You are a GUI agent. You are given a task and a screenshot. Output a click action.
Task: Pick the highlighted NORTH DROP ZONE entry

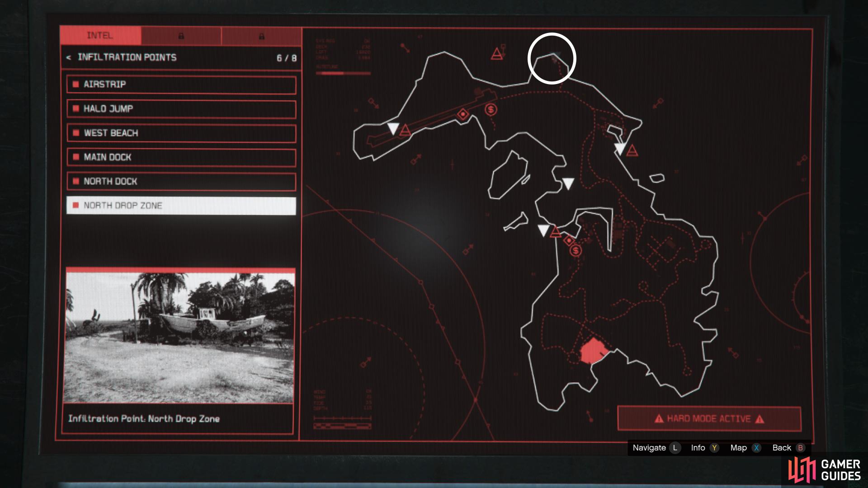point(181,206)
